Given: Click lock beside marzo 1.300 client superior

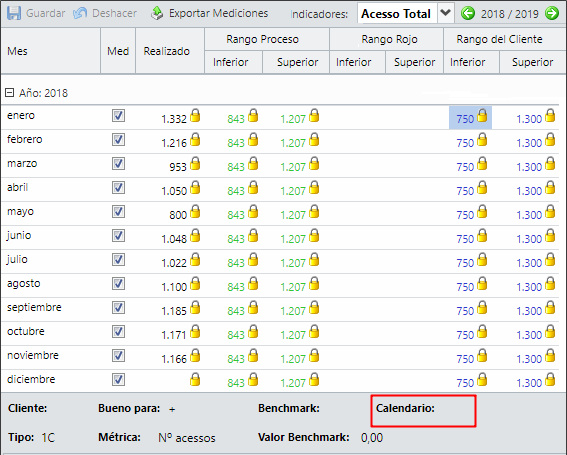Looking at the screenshot, I should 550,163.
